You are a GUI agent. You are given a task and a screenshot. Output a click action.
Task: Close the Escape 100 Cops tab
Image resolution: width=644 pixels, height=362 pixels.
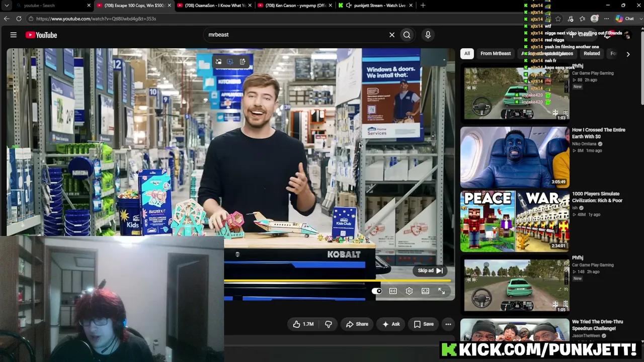tap(170, 6)
